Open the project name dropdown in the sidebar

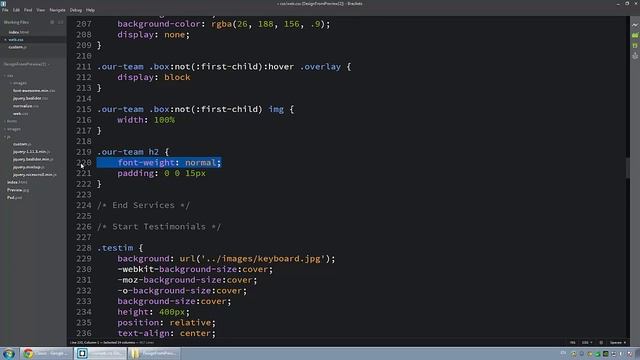[x=27, y=64]
